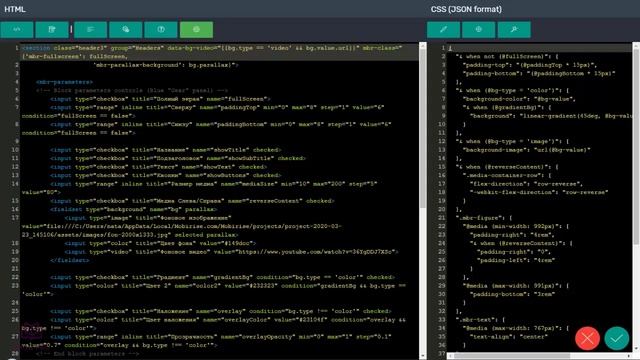Click the color input with value "#232323"

213,290
